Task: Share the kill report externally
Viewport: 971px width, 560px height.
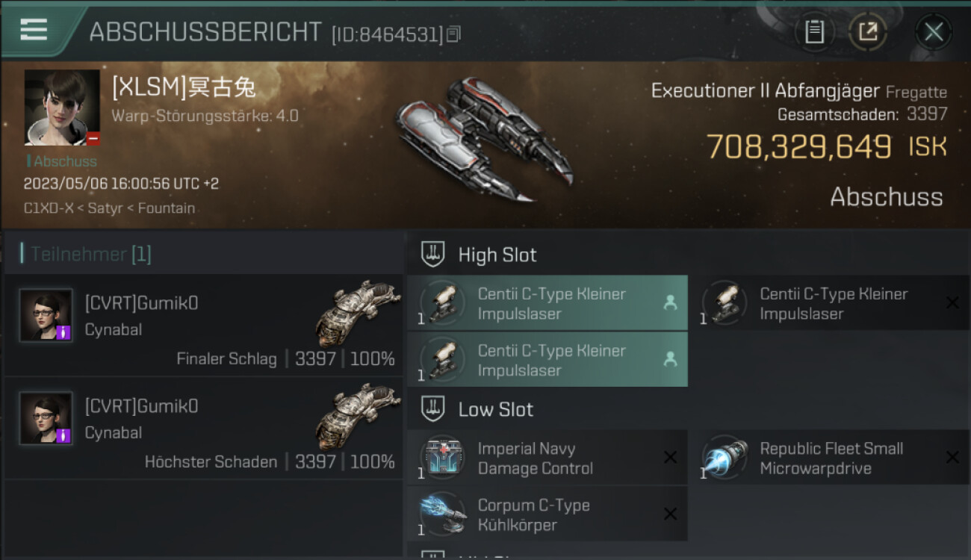Action: coord(868,32)
